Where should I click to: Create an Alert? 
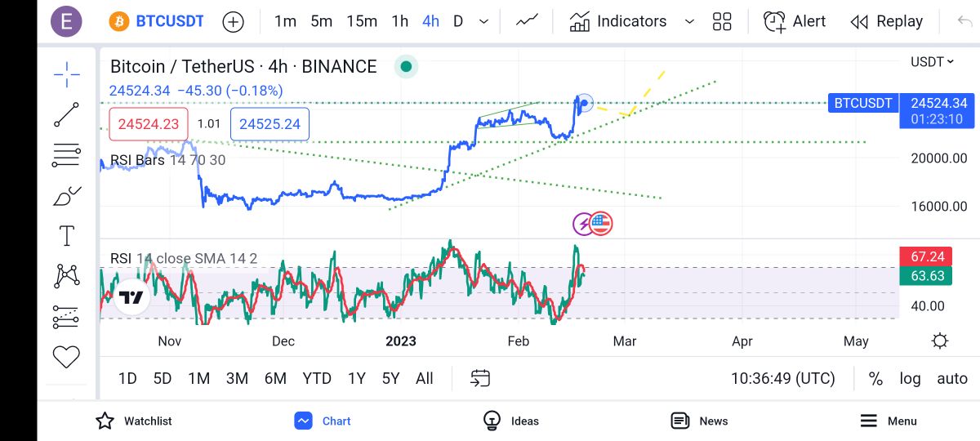point(795,21)
